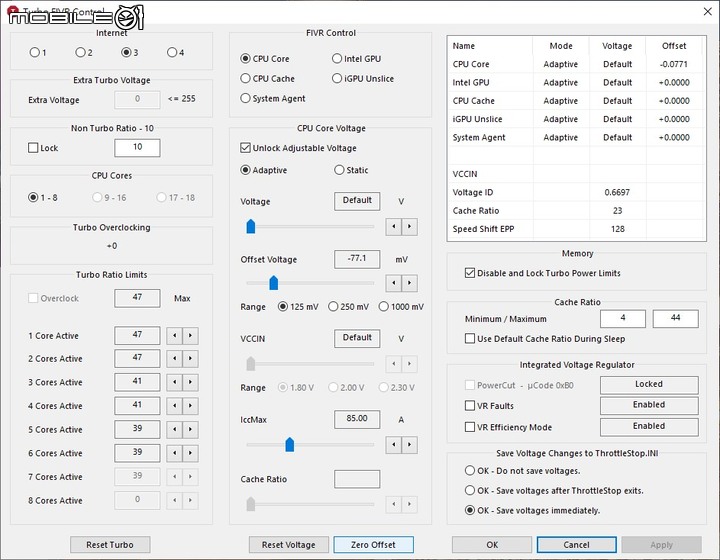Screen dimensions: 720x560
Task: Click the Zero Offset button
Action: pos(373,545)
